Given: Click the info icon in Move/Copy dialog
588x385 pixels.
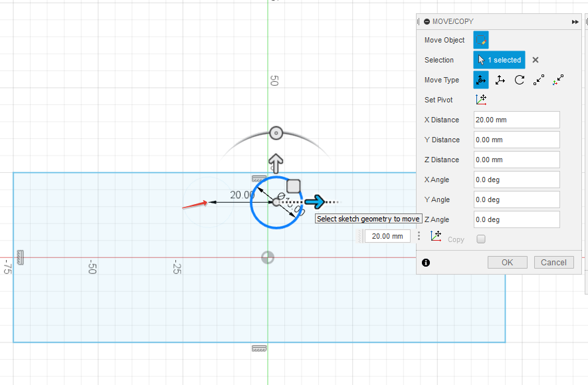Looking at the screenshot, I should [426, 263].
